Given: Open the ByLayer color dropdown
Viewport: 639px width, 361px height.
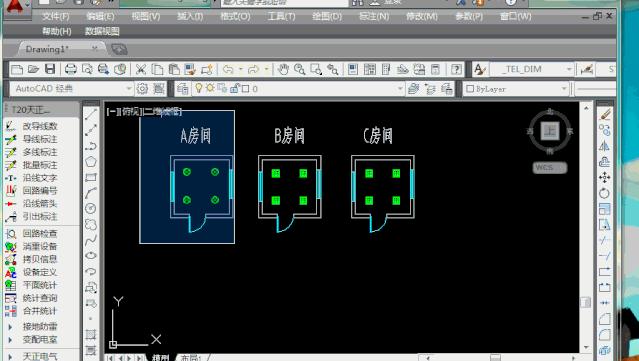Looking at the screenshot, I should click(516, 88).
